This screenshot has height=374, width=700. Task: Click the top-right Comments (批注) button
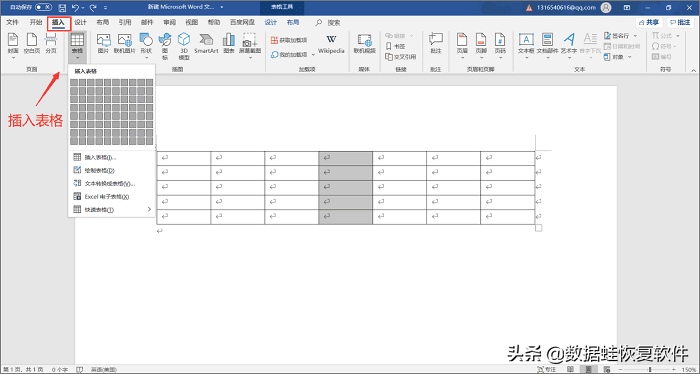pos(680,22)
